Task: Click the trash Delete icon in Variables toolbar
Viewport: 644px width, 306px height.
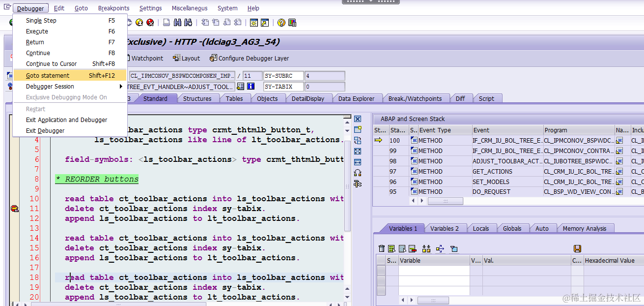Action: (x=382, y=249)
